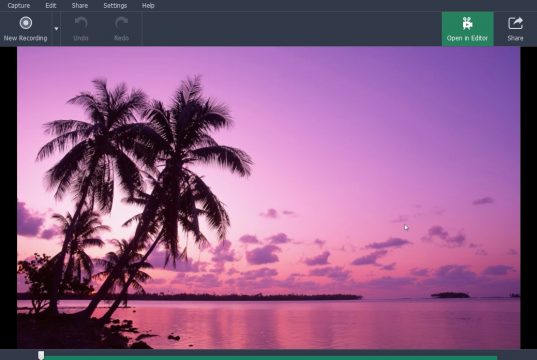537x360 pixels.
Task: Open the Capture menu
Action: (18, 5)
